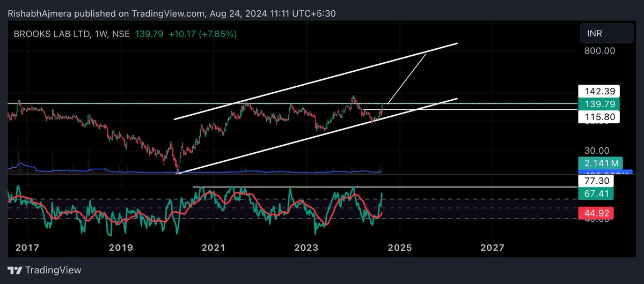Screen dimensions: 644x284
Task: Click 2027 on the time axis
Action: (493, 248)
